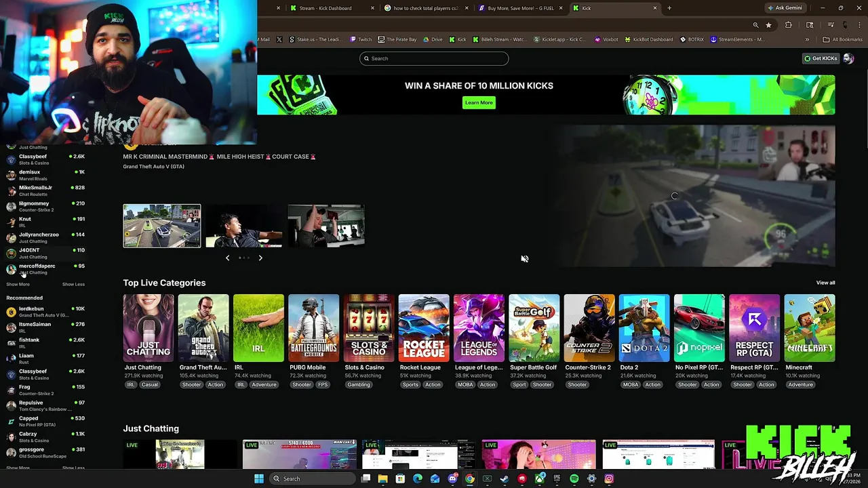Show less followed channels
The width and height of the screenshot is (868, 488).
click(73, 284)
